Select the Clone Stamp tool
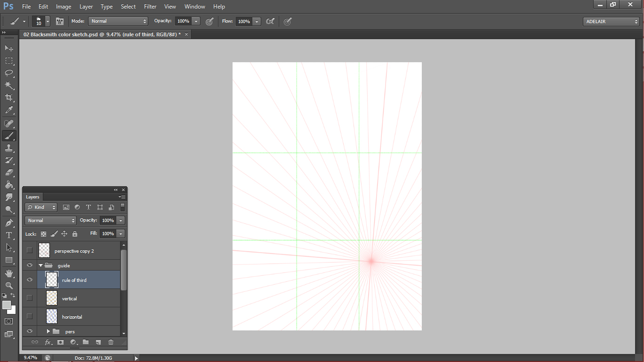Viewport: 644px width, 362px height. tap(9, 148)
